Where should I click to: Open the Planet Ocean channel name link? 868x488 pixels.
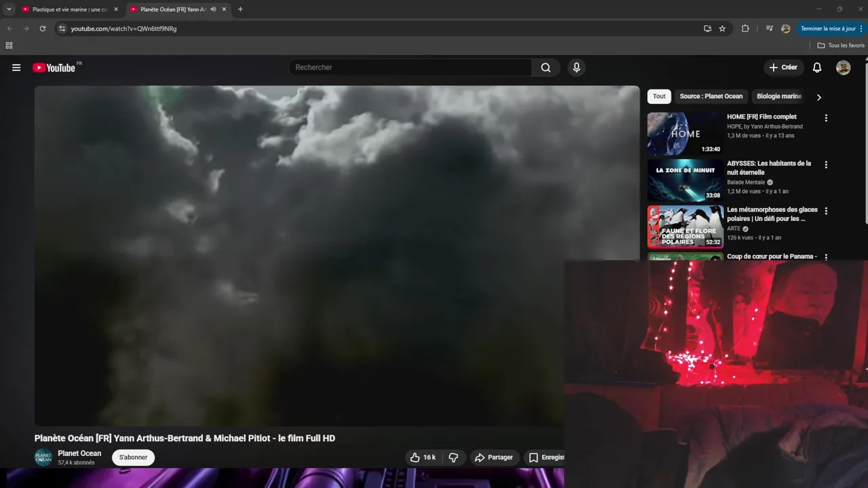[x=79, y=453]
